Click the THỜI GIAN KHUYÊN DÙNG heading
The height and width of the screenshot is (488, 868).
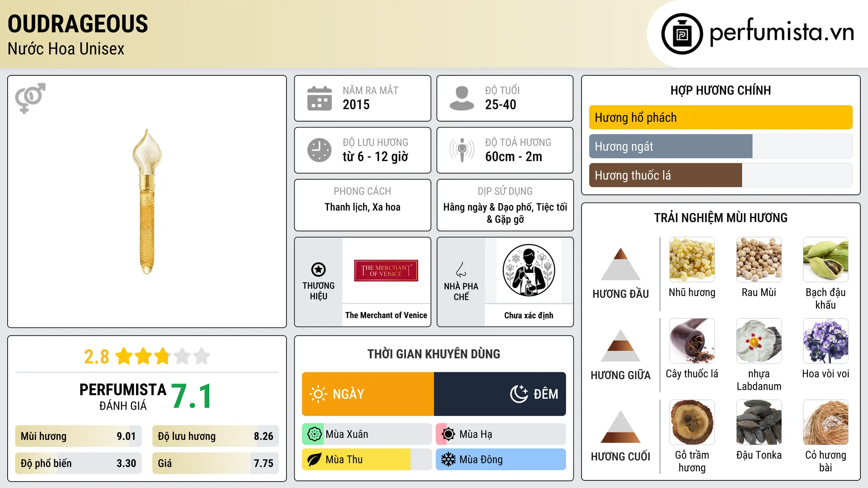pos(434,354)
